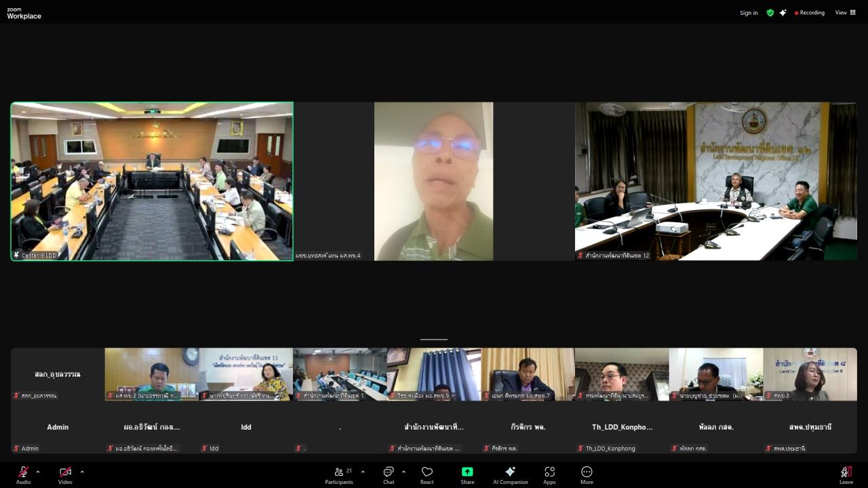
Task: Select the Center 6 LDD video tile
Action: coord(152,181)
